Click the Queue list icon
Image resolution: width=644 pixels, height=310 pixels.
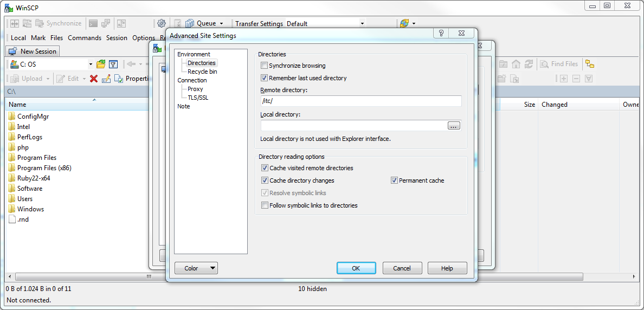(190, 23)
